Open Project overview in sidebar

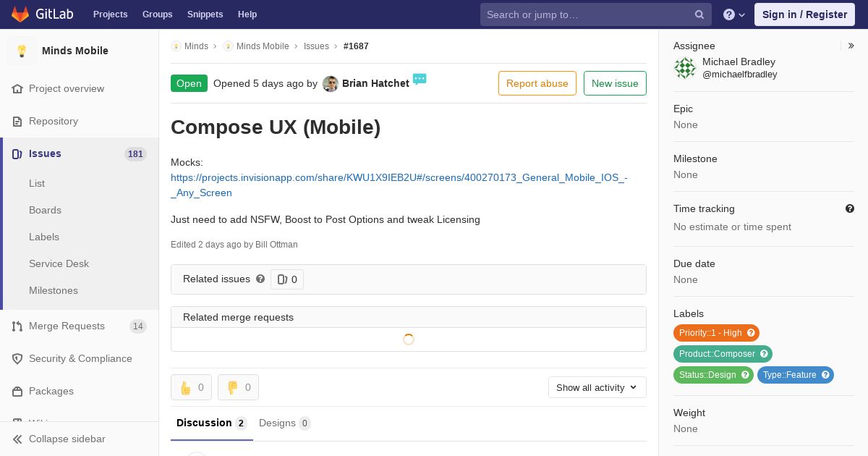(x=67, y=88)
